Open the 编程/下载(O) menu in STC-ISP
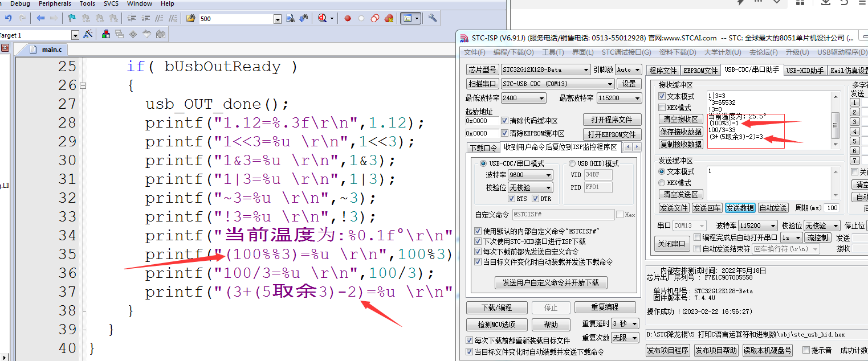Screen dimensions: 868x361 514,52
